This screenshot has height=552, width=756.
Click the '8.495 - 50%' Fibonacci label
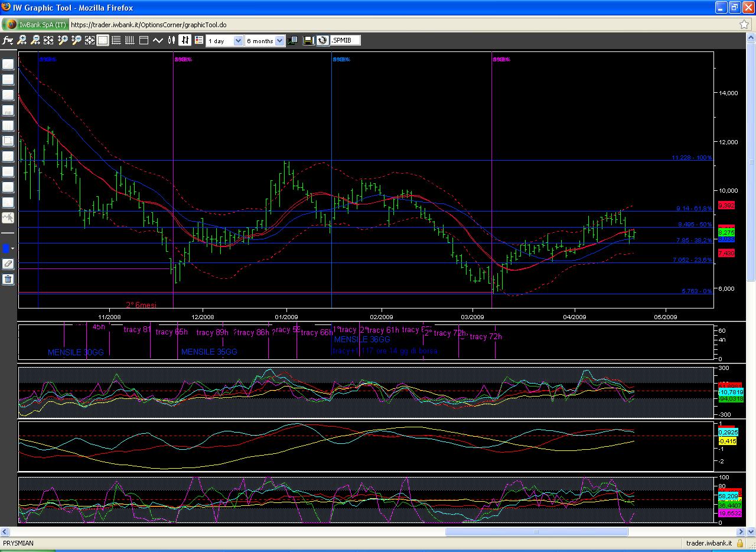694,225
